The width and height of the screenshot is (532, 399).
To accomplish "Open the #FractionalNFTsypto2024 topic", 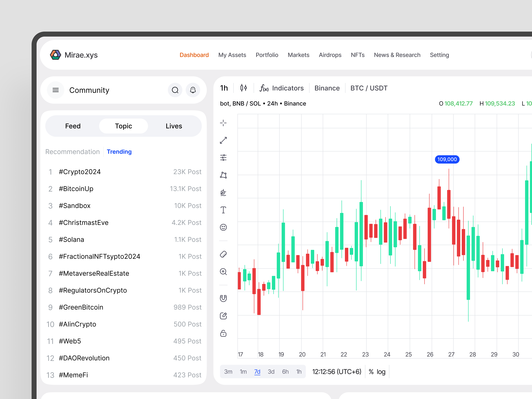I will 123,256.
